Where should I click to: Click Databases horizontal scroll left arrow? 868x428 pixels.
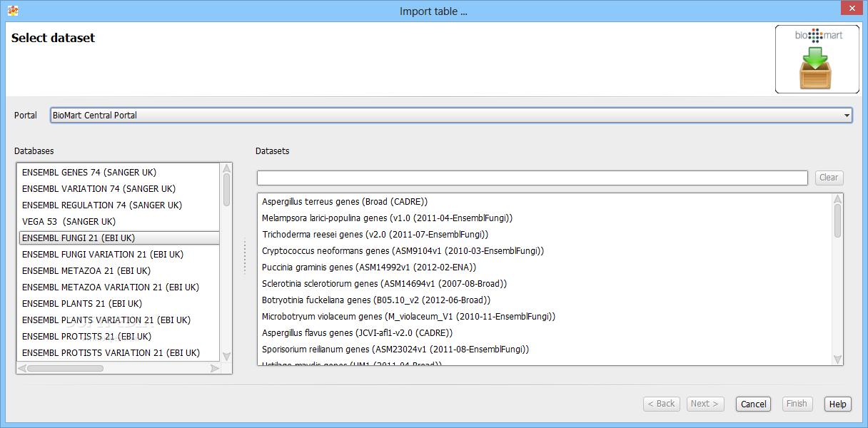click(22, 368)
